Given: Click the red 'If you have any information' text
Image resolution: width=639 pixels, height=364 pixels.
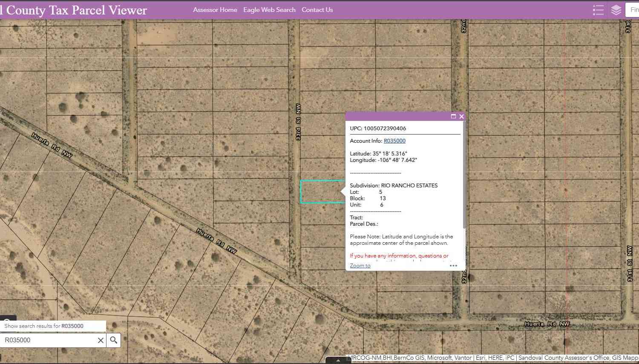Looking at the screenshot, I should 399,256.
